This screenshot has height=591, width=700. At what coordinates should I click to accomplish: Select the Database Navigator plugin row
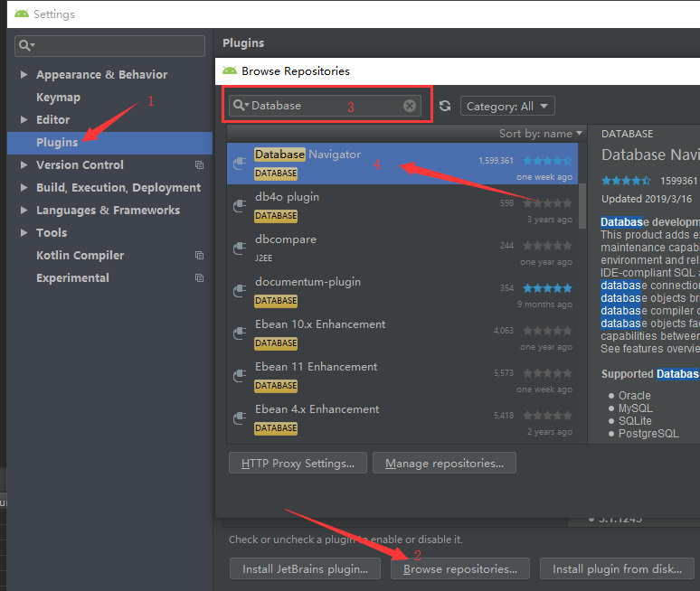point(402,164)
